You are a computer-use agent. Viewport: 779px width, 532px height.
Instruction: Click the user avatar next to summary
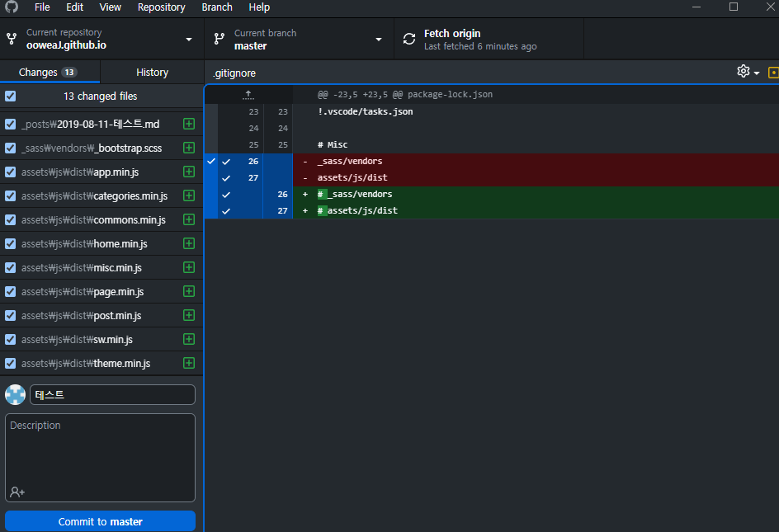point(16,395)
